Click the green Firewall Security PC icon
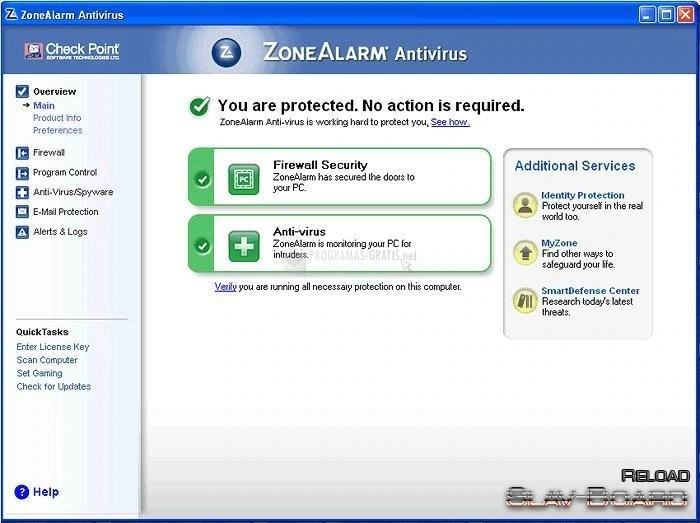Image resolution: width=700 pixels, height=523 pixels. coord(244,179)
